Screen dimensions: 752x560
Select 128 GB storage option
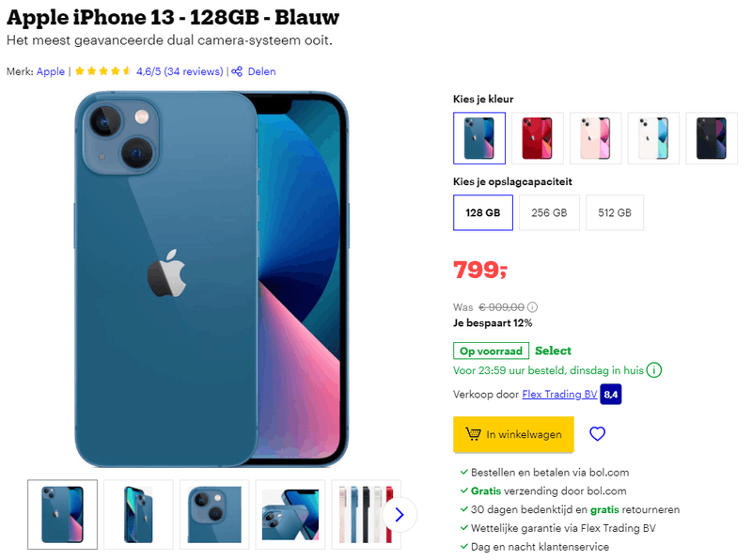483,212
